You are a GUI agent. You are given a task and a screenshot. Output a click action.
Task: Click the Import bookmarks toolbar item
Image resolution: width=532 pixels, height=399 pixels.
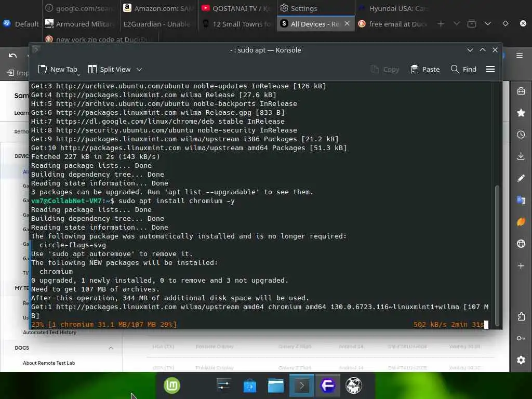18,73
